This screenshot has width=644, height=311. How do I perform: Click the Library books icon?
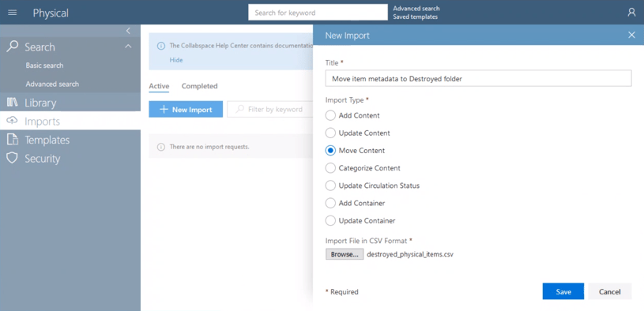point(13,103)
